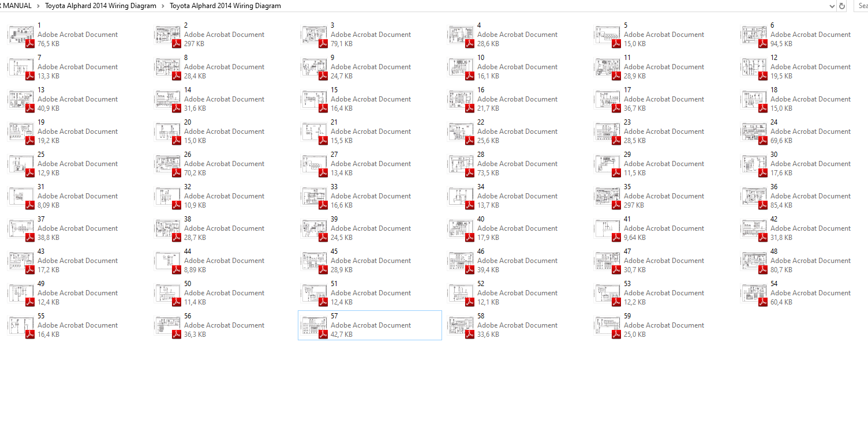Click the 80,7 KB size of file 48
Image resolution: width=868 pixels, height=432 pixels.
click(x=781, y=270)
